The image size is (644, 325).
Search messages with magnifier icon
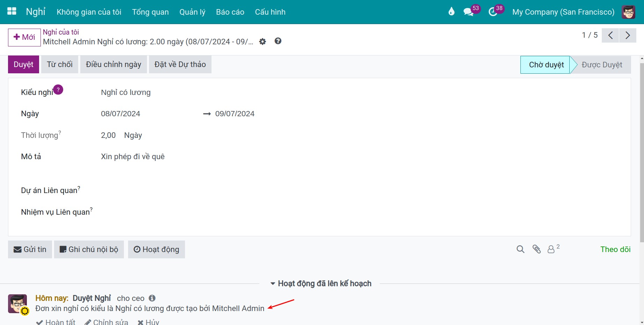click(x=520, y=249)
